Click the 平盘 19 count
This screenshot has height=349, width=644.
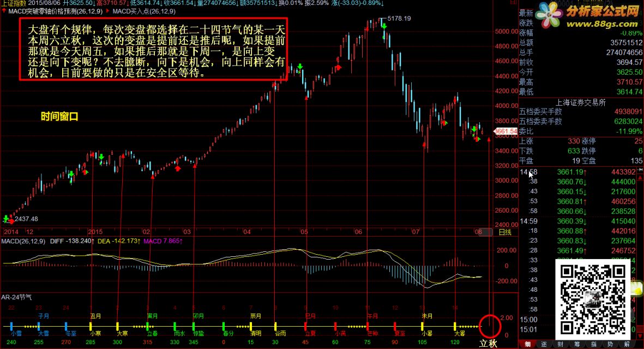pos(576,160)
